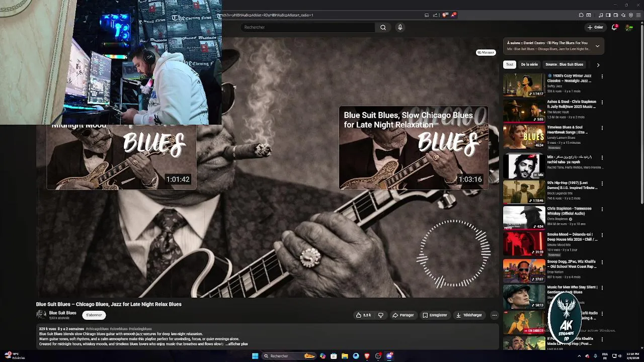Subscribe with S'abonner button
This screenshot has height=362, width=644.
pos(94,315)
